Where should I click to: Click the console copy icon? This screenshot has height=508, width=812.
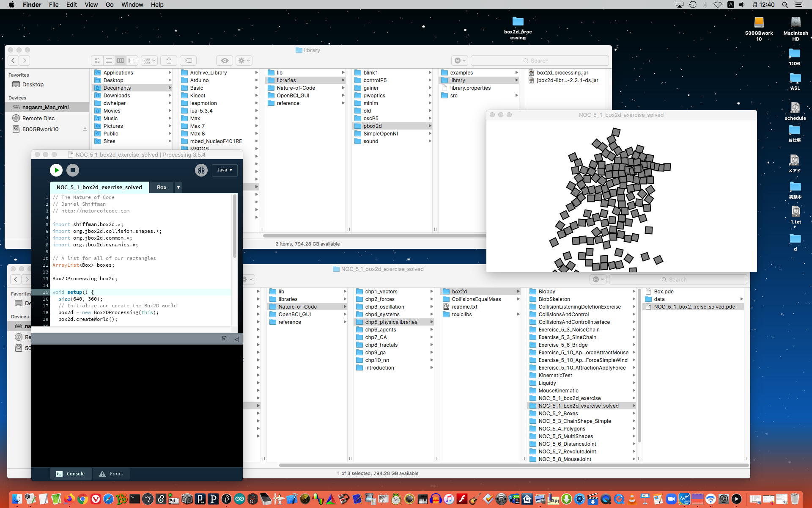(x=225, y=339)
